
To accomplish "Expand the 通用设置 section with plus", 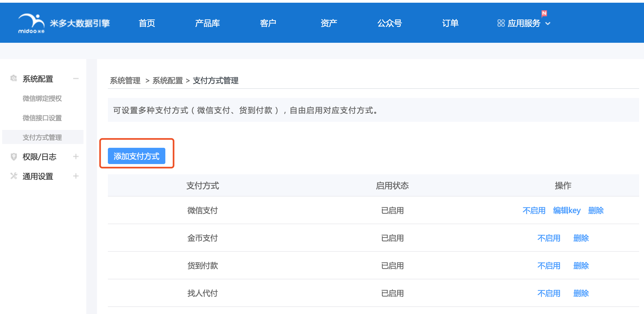I will coord(76,176).
